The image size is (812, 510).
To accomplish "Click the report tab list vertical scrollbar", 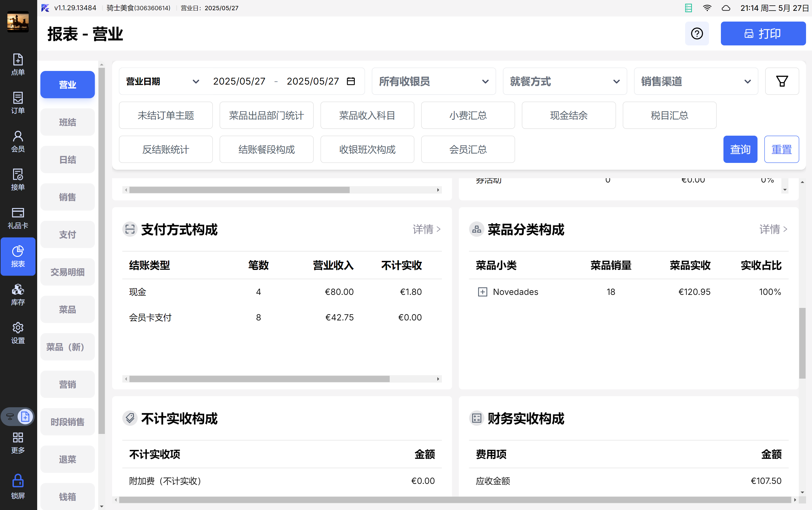I will [x=102, y=251].
